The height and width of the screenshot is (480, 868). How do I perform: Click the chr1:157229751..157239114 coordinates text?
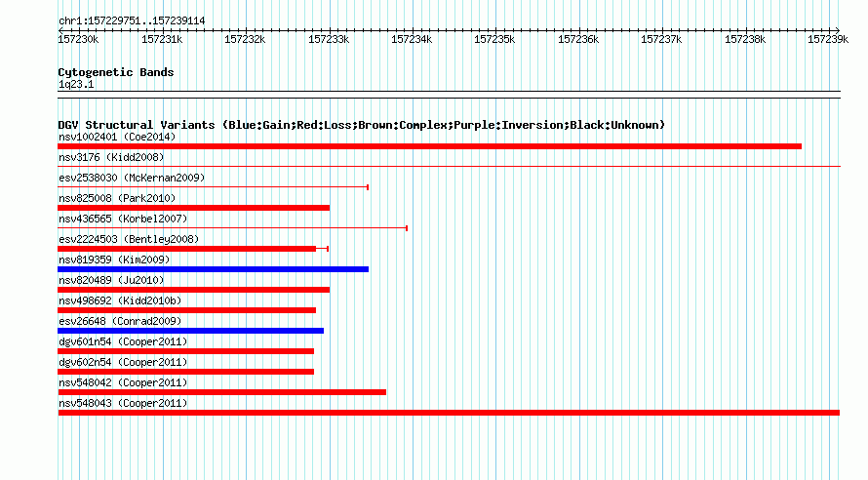click(132, 21)
